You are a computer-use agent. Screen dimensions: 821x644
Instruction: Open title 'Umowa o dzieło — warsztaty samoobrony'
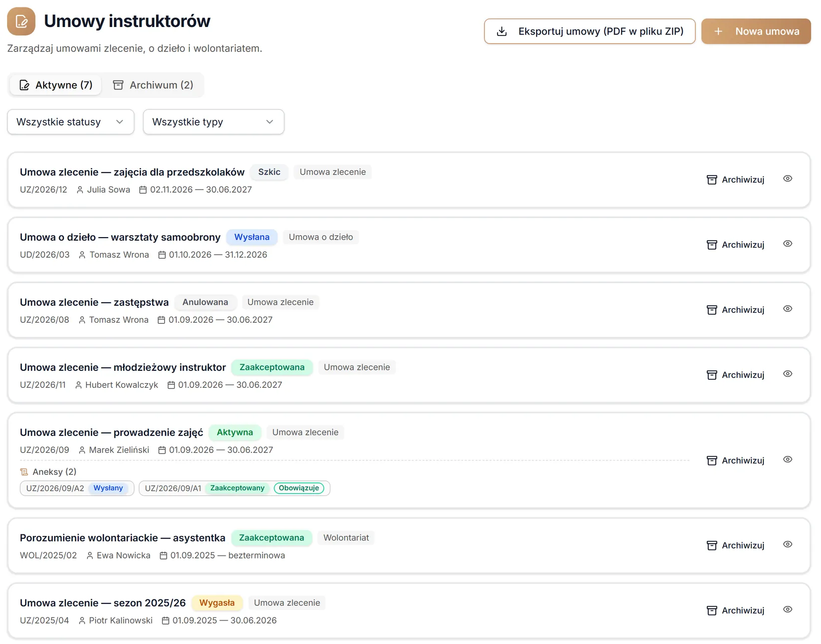[x=120, y=237]
